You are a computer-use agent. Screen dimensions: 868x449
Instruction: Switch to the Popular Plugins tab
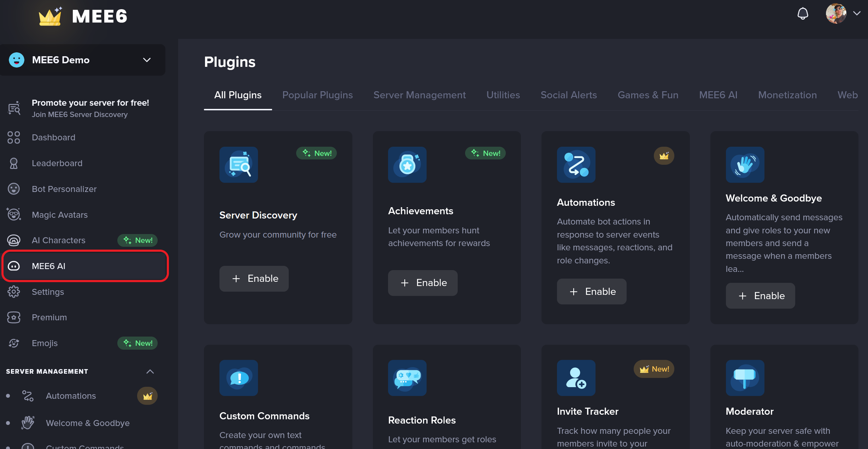(x=317, y=95)
